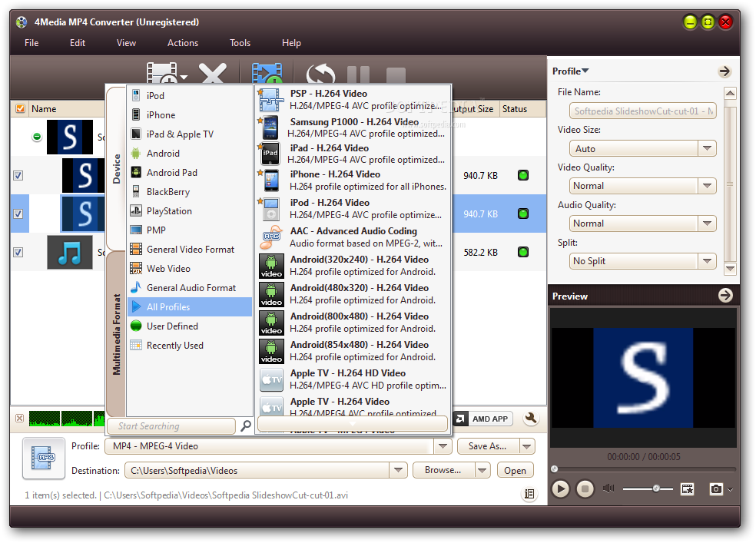Viewport: 756px width, 543px height.
Task: Select General Video Format category
Action: pyautogui.click(x=190, y=249)
